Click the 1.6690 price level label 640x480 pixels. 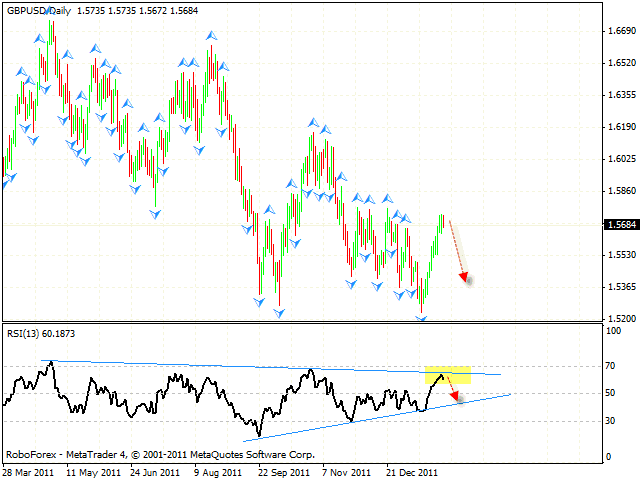620,31
